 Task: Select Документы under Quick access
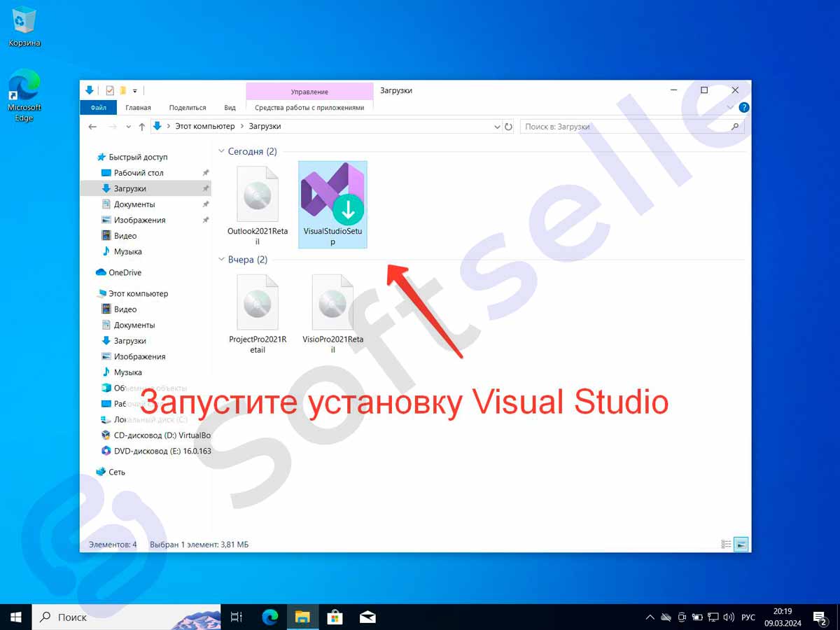click(134, 204)
